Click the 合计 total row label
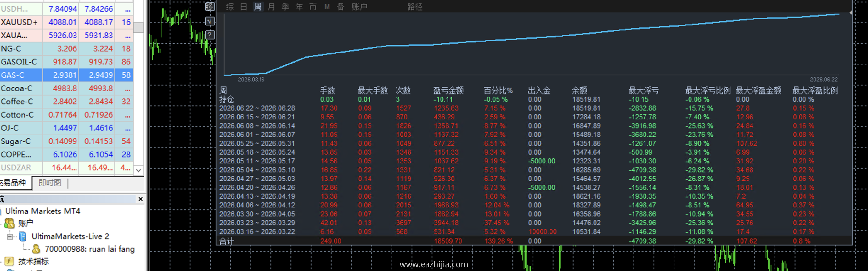 tap(226, 241)
